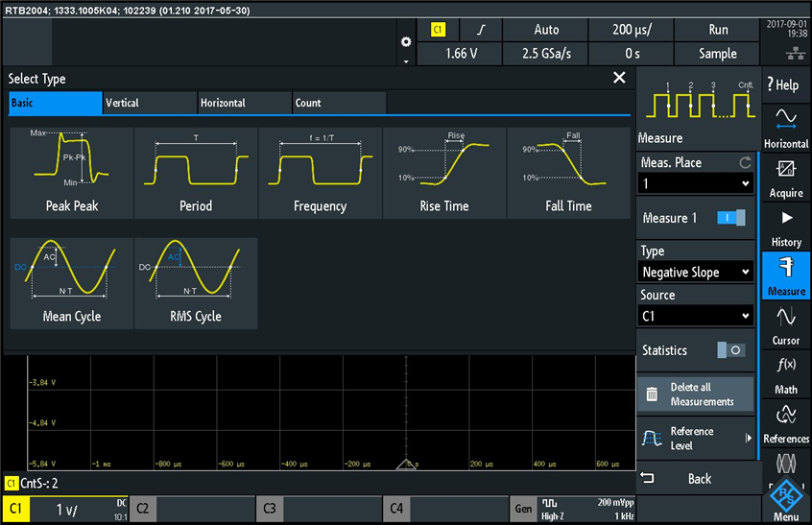Click the settings gear icon

(x=405, y=42)
